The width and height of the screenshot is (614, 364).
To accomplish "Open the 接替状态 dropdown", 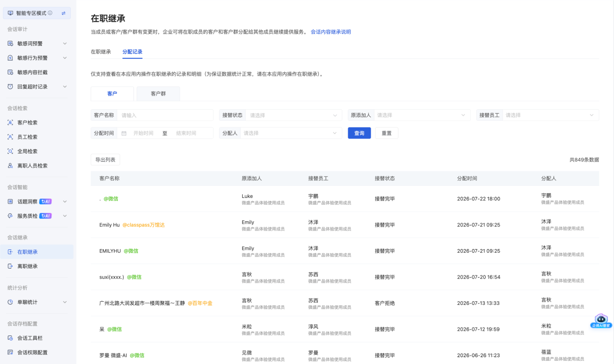I will pyautogui.click(x=293, y=115).
